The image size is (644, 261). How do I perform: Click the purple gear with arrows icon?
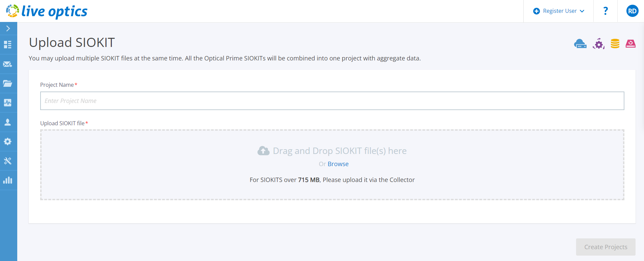coord(598,44)
